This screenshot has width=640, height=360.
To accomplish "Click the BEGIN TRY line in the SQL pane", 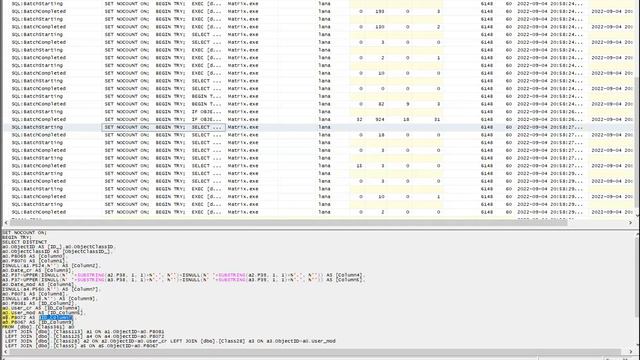I will tap(17, 237).
